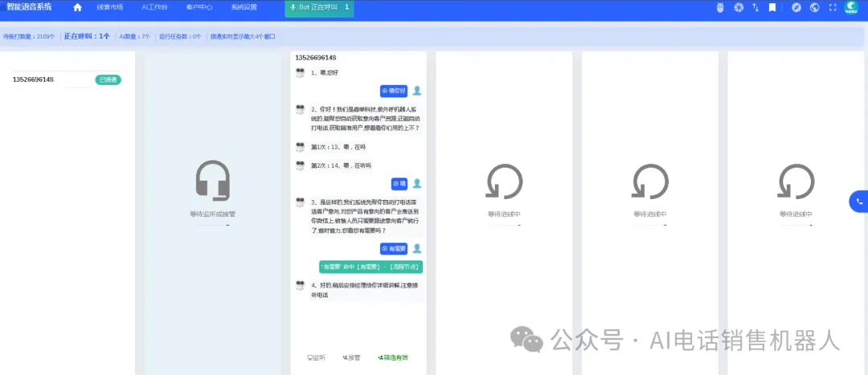Image resolution: width=868 pixels, height=375 pixels.
Task: Open the 系统设置 menu
Action: coord(244,8)
